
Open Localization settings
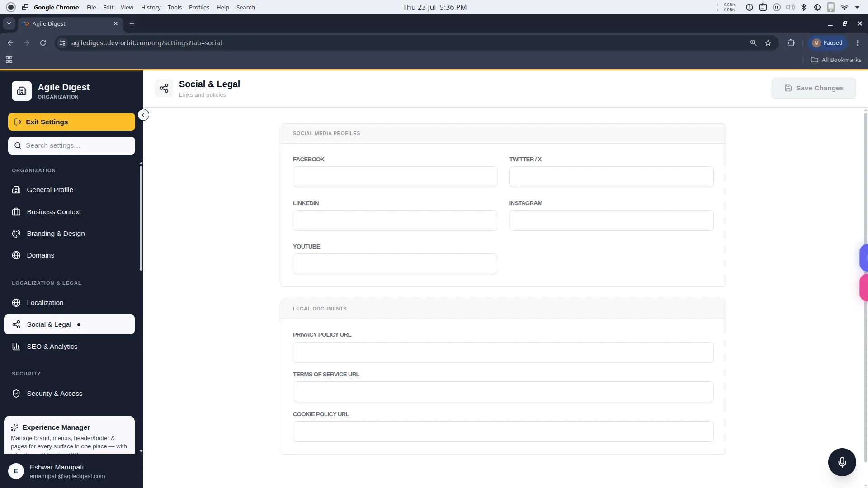click(x=69, y=303)
